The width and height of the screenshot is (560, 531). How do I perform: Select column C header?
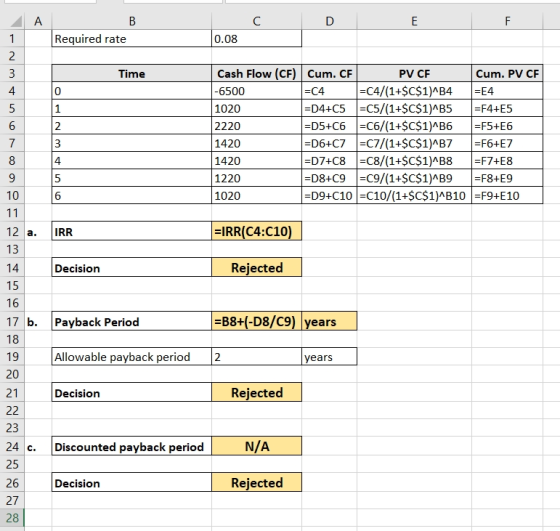(256, 21)
